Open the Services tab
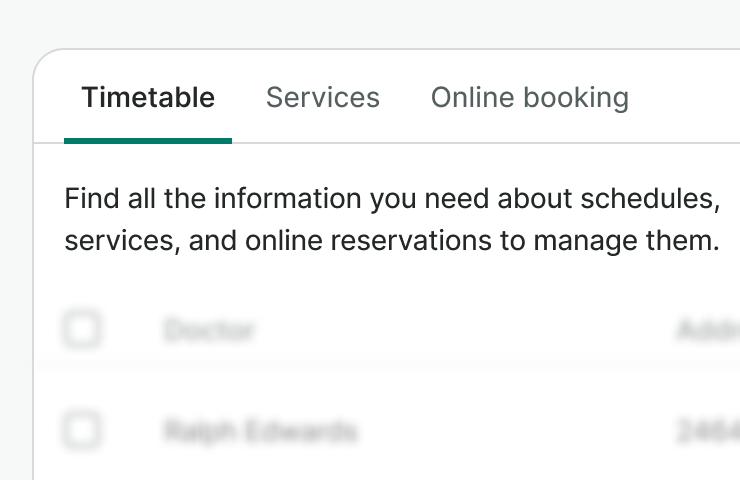740x480 pixels. click(x=322, y=98)
